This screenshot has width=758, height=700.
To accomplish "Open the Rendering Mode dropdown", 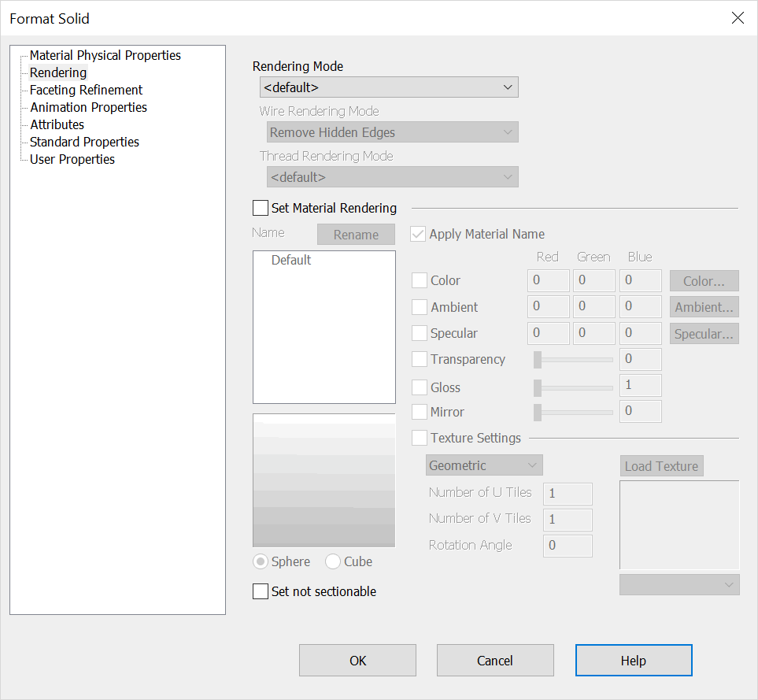I will click(388, 87).
